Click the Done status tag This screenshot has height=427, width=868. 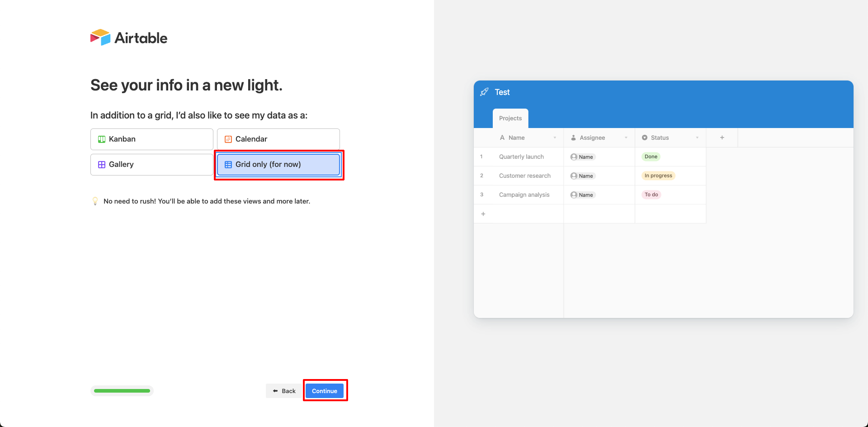pyautogui.click(x=651, y=157)
